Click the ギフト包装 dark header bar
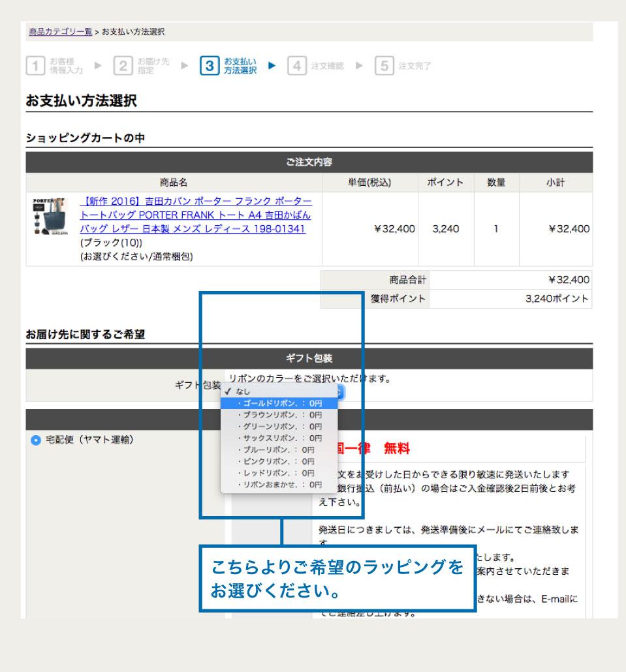Image resolution: width=626 pixels, height=672 pixels. pos(309,358)
